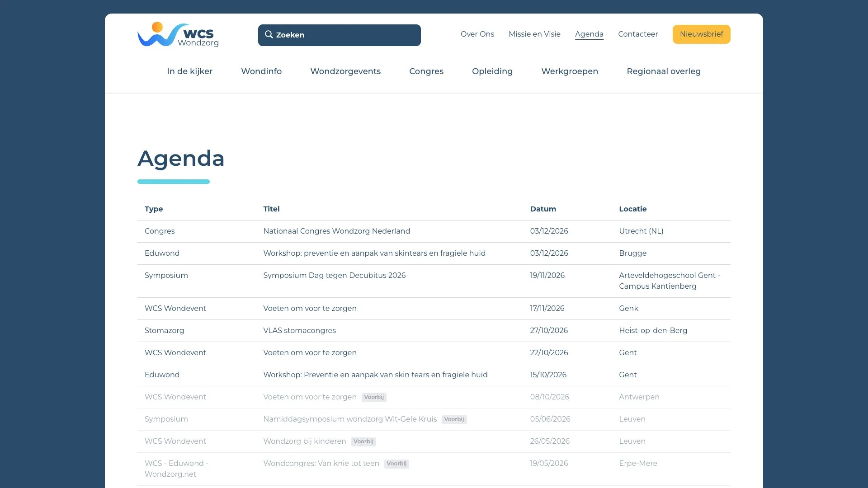Open the Regionaal overleg menu item
The height and width of the screenshot is (488, 868).
[x=664, y=71]
